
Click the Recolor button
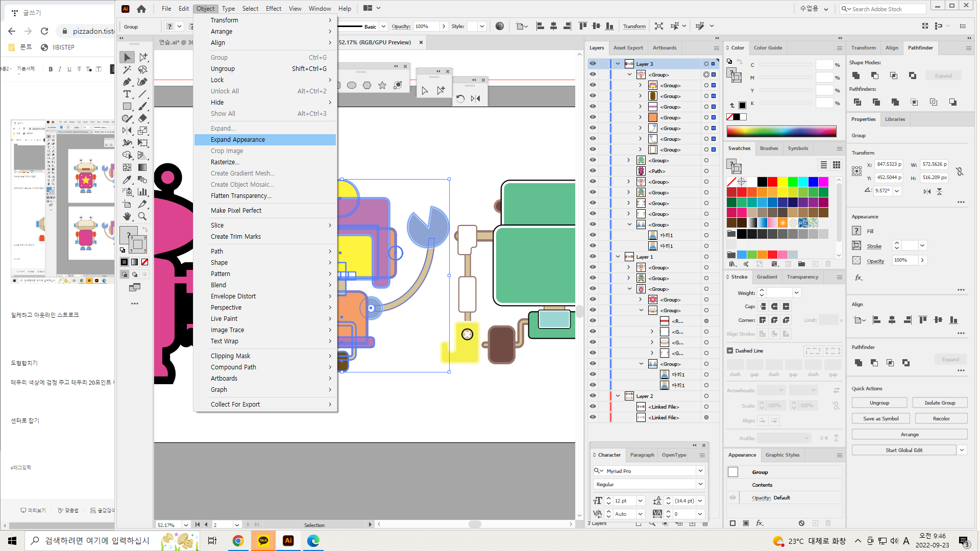pos(941,419)
